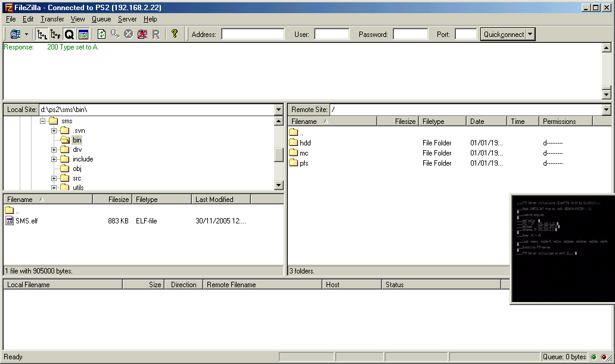Cancel the current operation
This screenshot has width=615, height=364.
tap(128, 34)
